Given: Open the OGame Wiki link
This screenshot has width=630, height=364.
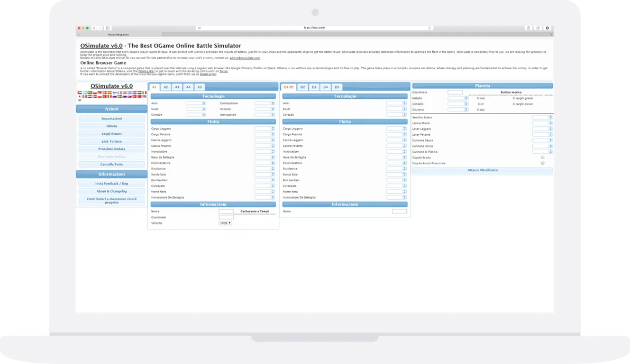Looking at the screenshot, I should click(146, 71).
